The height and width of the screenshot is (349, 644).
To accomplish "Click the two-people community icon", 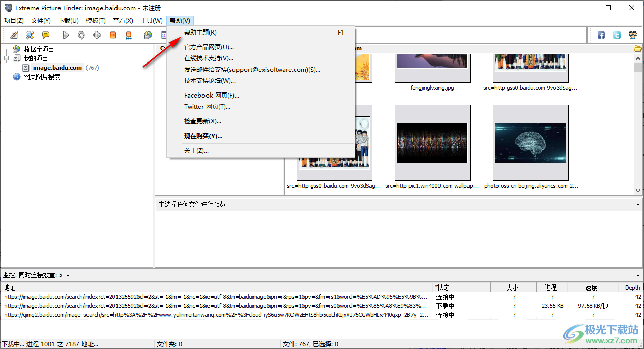I will (x=633, y=35).
